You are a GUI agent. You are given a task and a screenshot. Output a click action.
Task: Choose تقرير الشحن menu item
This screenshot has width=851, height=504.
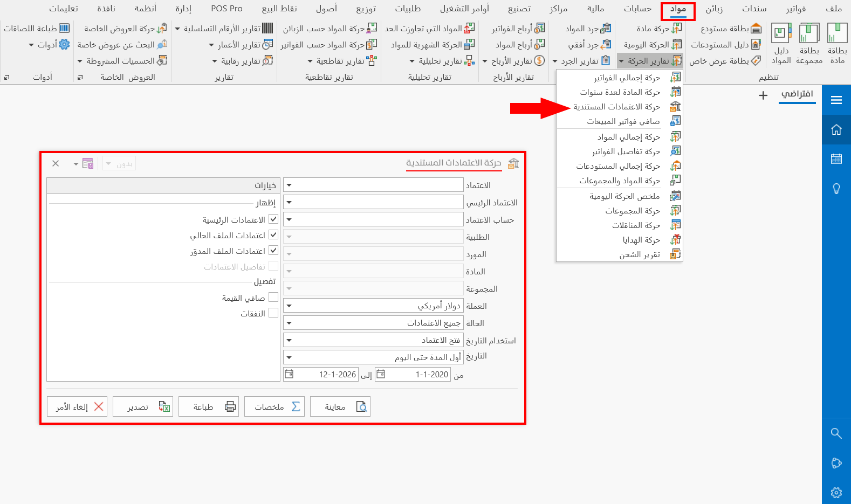(620, 254)
